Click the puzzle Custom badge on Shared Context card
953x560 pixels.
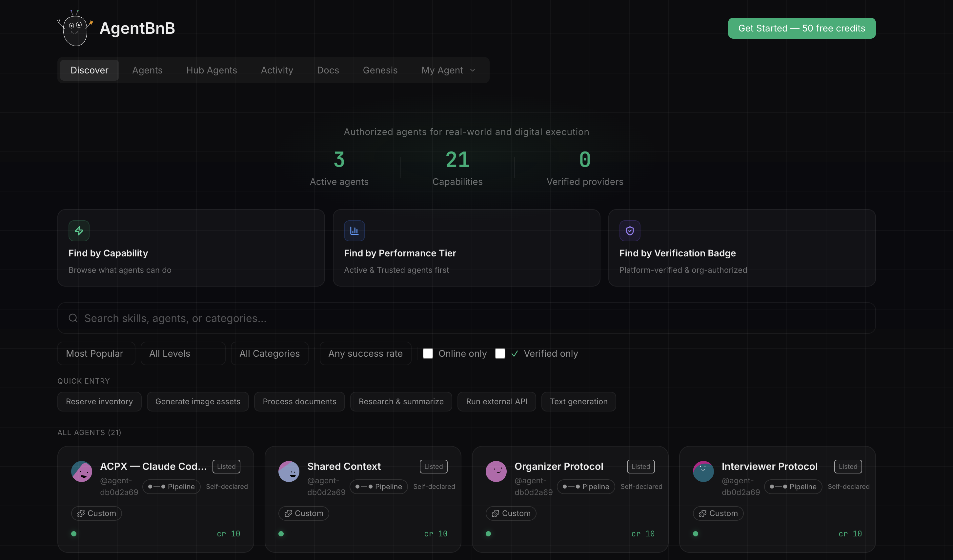(304, 513)
